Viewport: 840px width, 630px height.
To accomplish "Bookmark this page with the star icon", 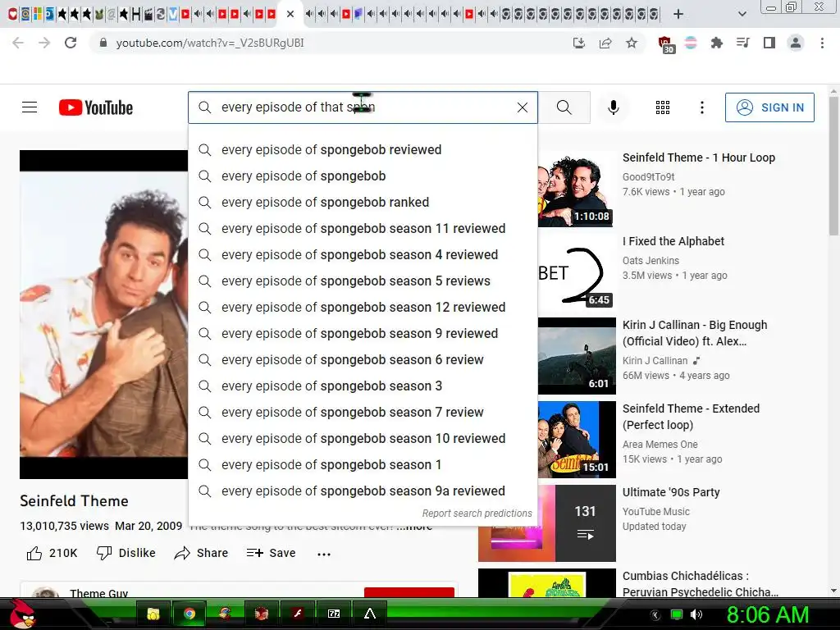I will 632,43.
